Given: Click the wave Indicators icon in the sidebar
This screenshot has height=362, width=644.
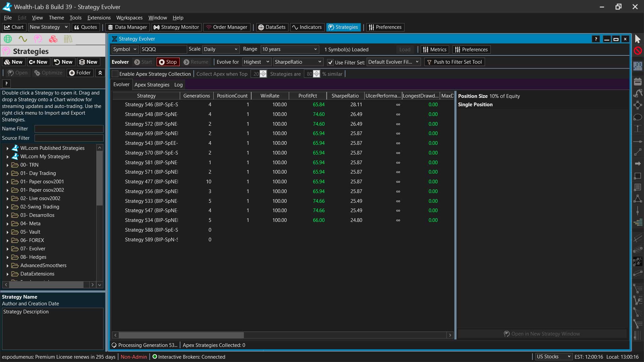Looking at the screenshot, I should pos(22,39).
